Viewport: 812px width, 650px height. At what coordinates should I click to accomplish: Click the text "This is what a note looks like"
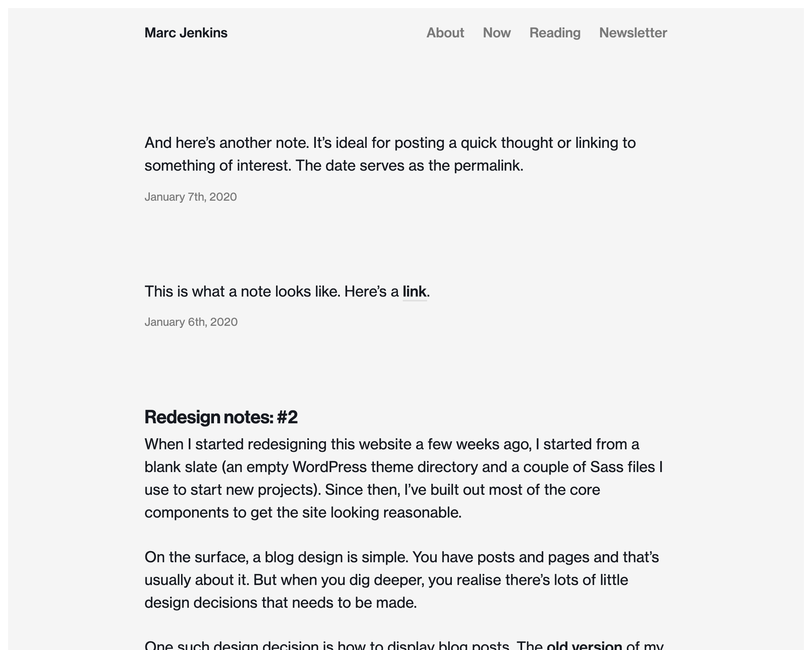tap(242, 292)
